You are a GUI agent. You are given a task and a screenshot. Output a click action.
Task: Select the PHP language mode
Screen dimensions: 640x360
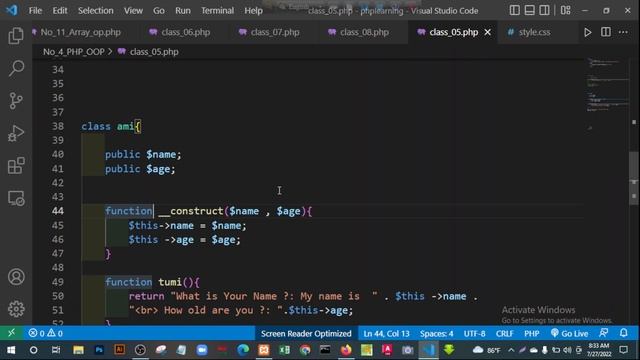click(x=531, y=333)
